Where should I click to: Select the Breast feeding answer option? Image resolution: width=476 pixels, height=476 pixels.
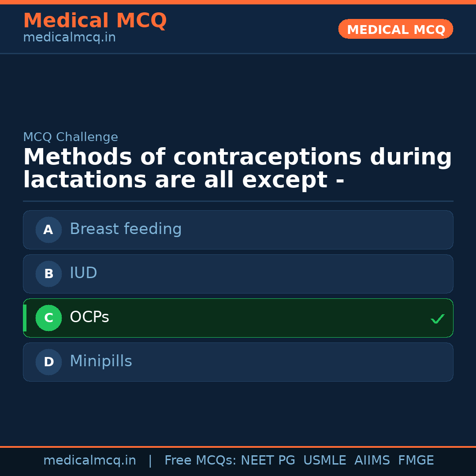[x=238, y=230]
